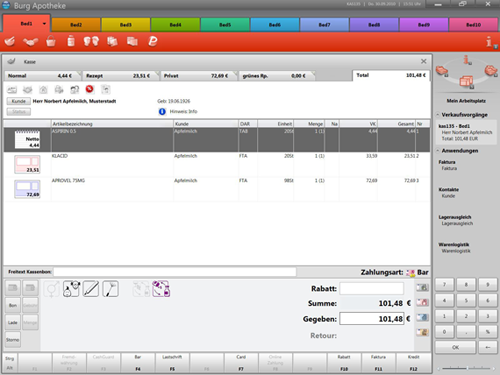
Task: Select the Rezept subtotal tab
Action: click(120, 76)
